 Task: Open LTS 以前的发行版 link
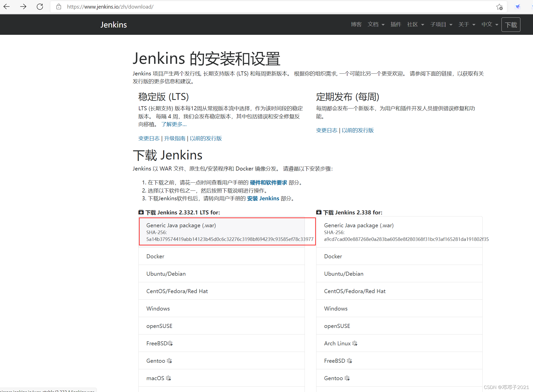(x=206, y=138)
